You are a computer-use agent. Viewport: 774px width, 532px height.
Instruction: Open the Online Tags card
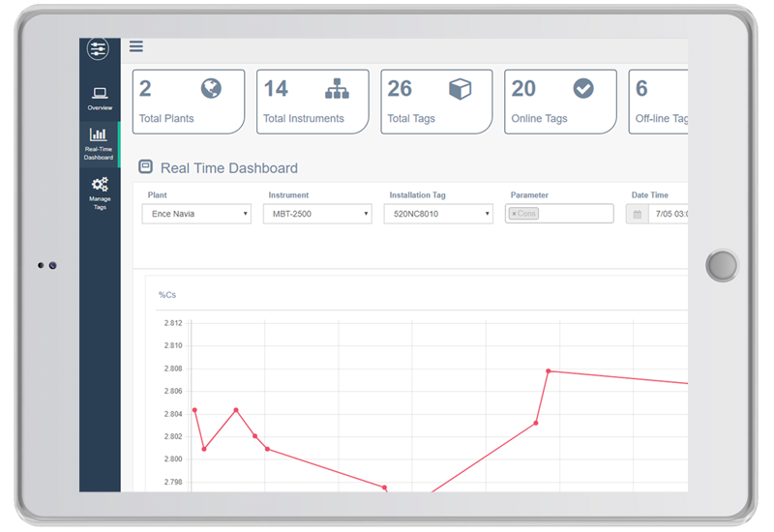[560, 102]
